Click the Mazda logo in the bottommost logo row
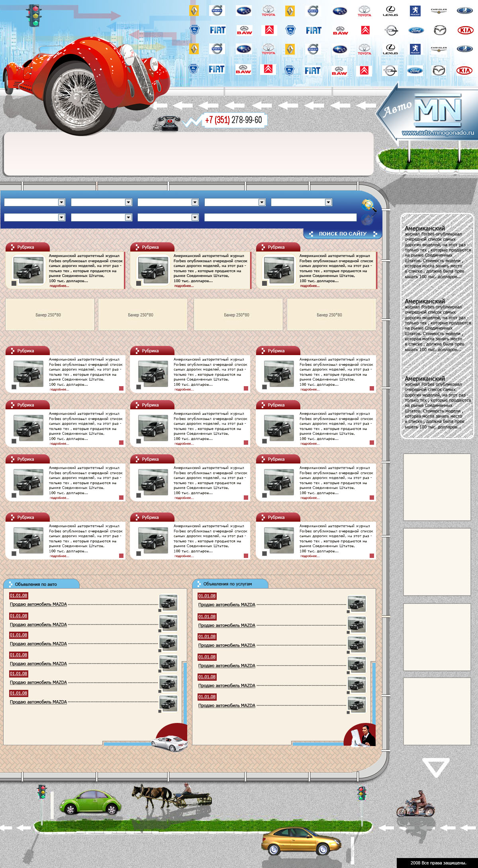 click(x=439, y=71)
